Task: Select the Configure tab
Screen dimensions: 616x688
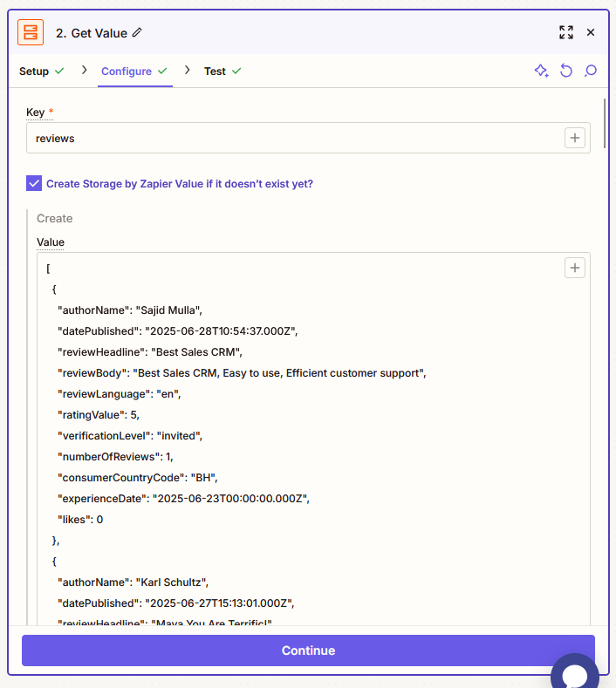Action: (134, 72)
